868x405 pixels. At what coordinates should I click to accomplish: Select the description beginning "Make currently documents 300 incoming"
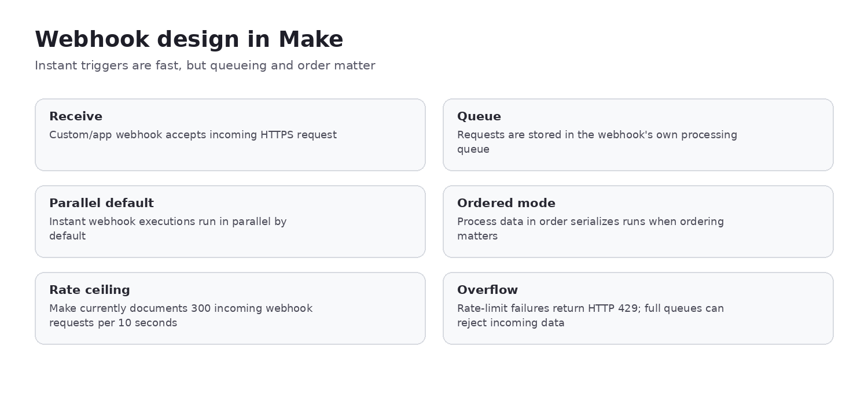tap(181, 315)
